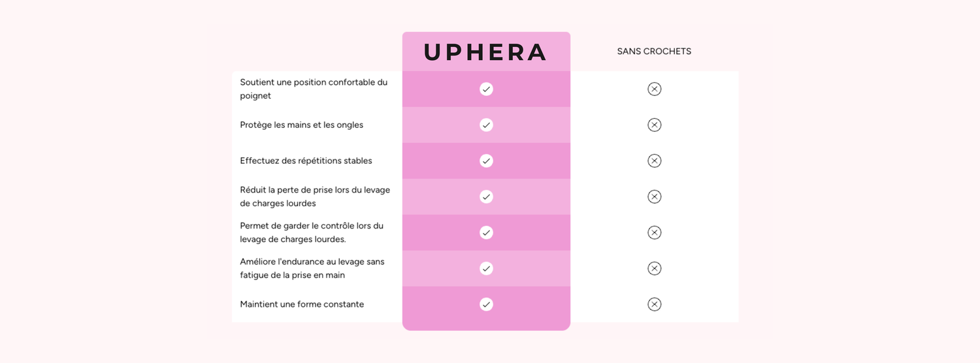Click X icon for 'Protège les mains' row
This screenshot has width=980, height=363.
pyautogui.click(x=654, y=125)
